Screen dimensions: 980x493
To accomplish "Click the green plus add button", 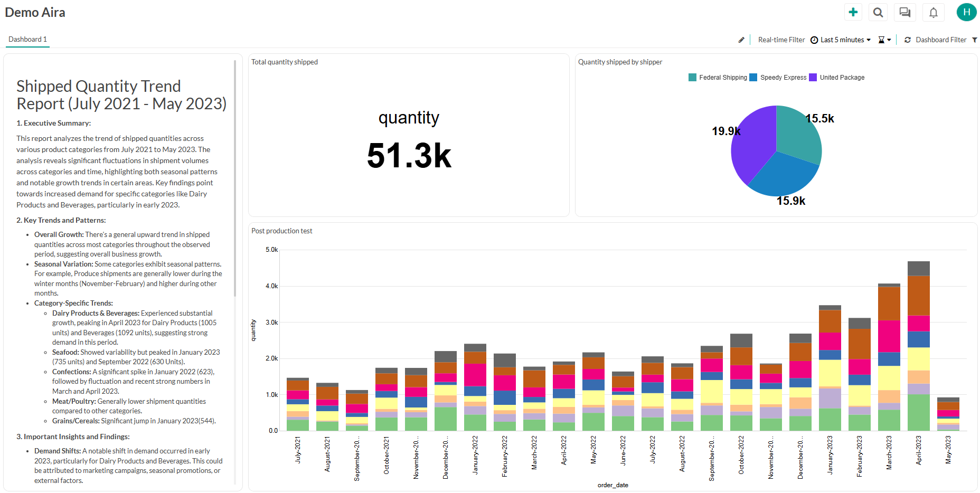I will [x=853, y=12].
